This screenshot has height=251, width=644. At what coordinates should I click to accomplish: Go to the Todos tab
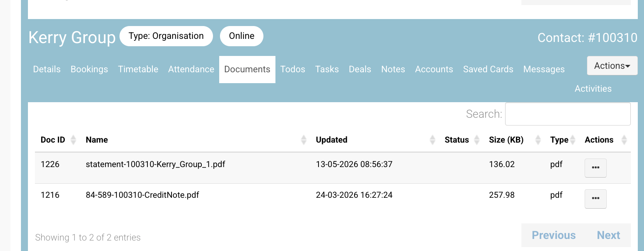click(x=293, y=69)
